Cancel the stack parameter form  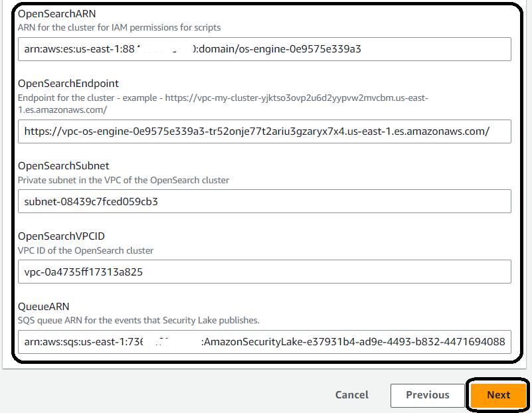click(352, 395)
